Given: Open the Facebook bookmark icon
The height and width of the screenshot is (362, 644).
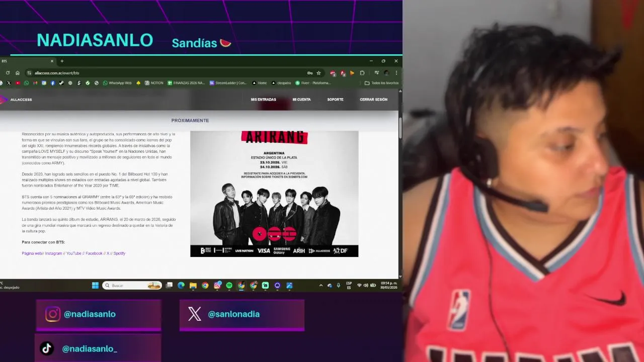Looking at the screenshot, I should [x=53, y=83].
